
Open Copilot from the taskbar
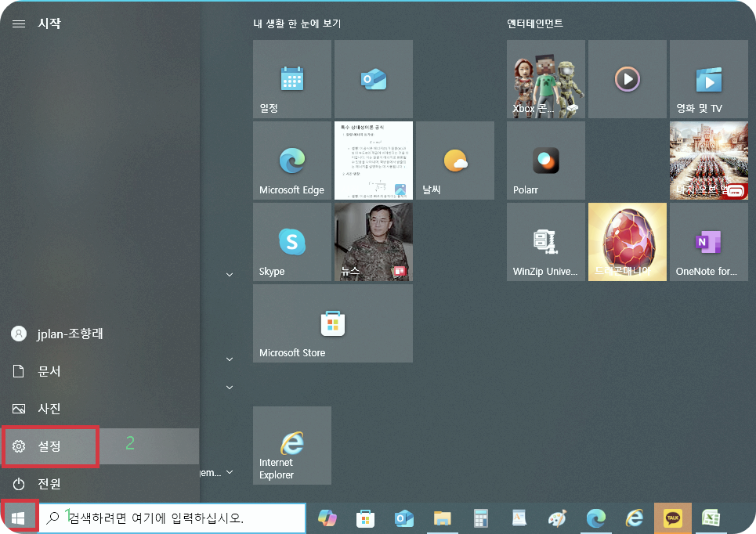coord(327,518)
